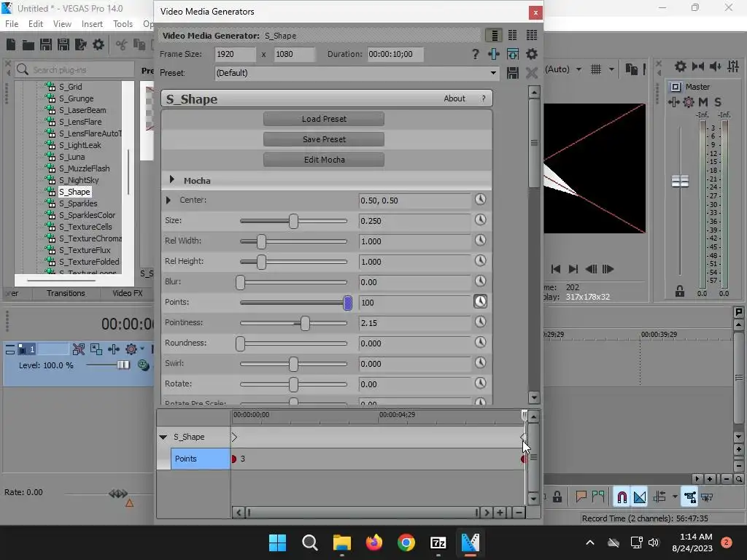Viewport: 747px width, 560px height.
Task: Click the Replace Plug-In icon near Duration
Action: [513, 54]
